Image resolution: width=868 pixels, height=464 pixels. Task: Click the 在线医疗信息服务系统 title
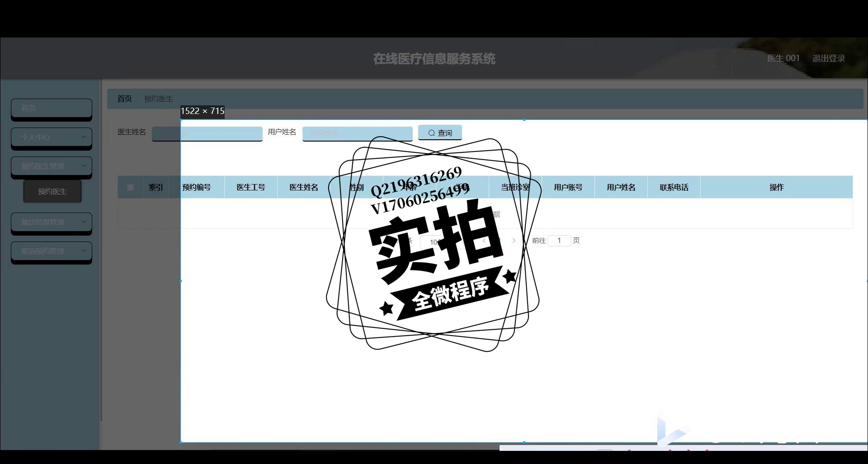tap(434, 59)
